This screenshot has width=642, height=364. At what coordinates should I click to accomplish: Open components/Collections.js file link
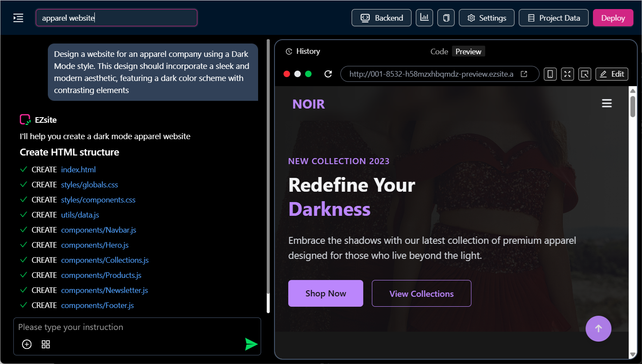[x=105, y=260]
